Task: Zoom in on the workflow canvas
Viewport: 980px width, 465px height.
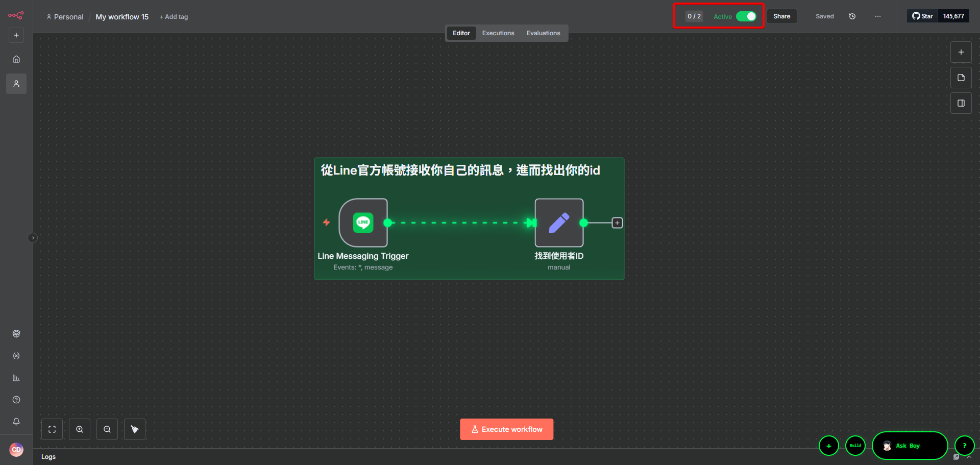Action: point(79,429)
